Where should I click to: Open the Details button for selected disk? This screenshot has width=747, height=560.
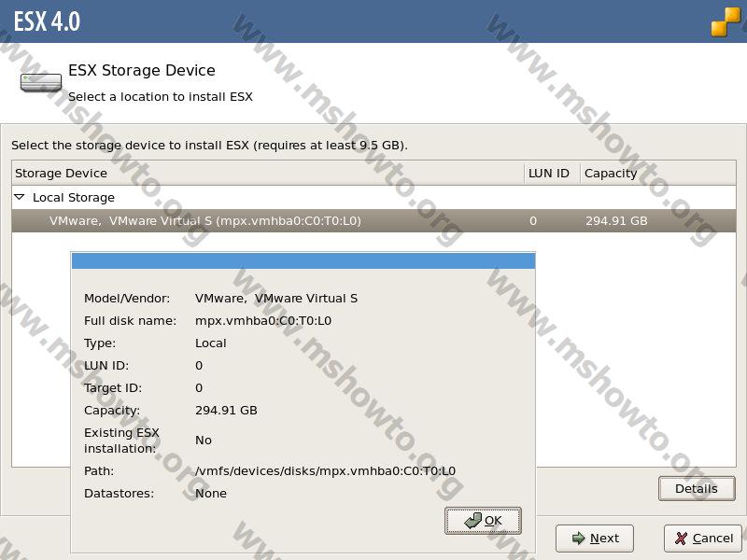pyautogui.click(x=697, y=488)
